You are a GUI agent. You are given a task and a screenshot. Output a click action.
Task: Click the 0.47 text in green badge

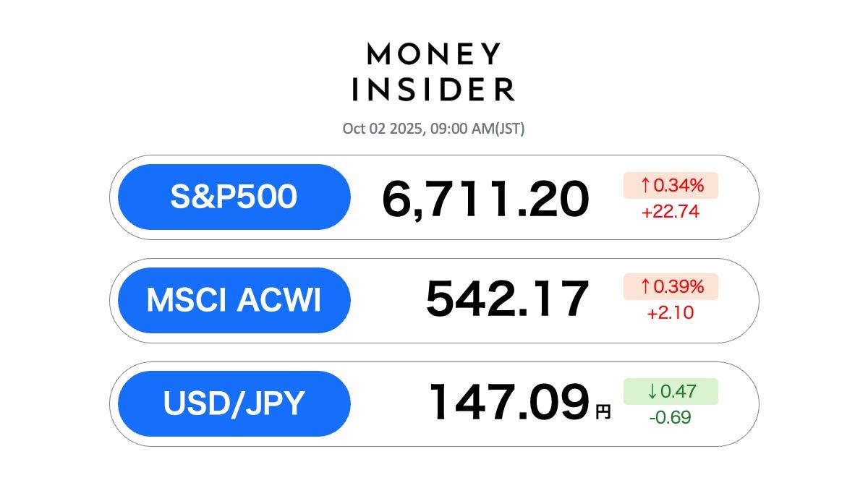coord(679,392)
